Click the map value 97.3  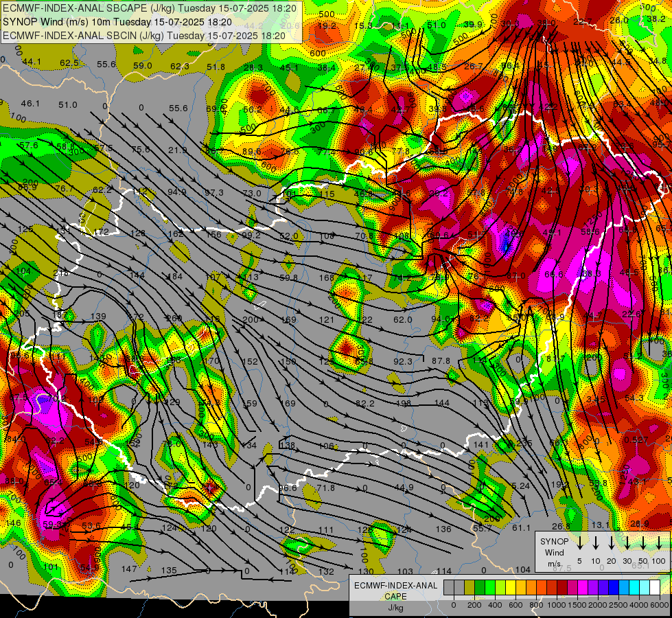214,192
